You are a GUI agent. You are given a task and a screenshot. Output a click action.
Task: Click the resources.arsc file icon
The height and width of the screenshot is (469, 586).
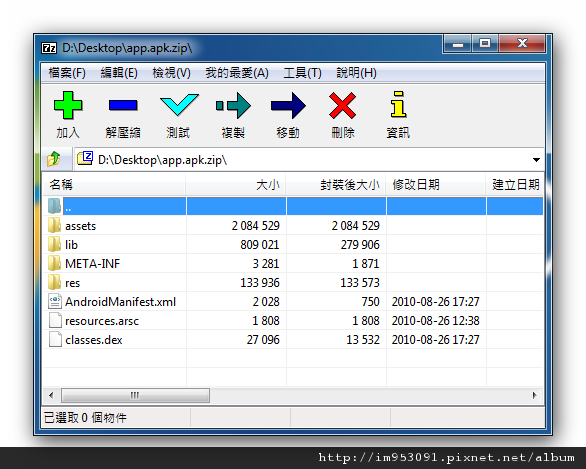point(55,321)
